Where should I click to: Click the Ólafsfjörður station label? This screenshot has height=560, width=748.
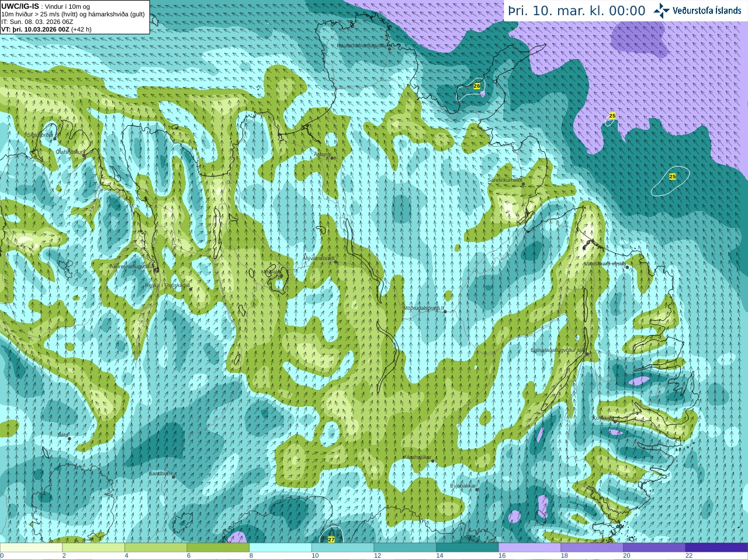coord(70,151)
